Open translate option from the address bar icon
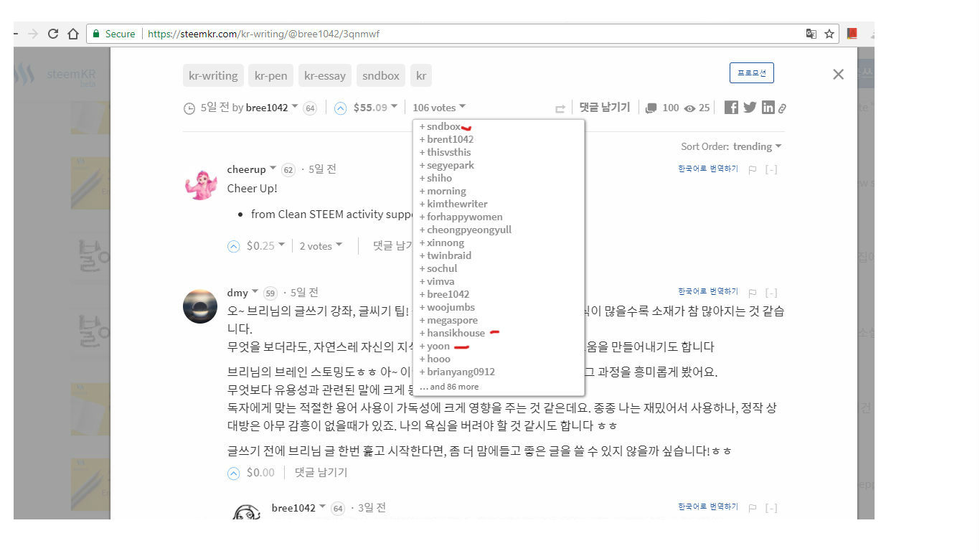This screenshot has height=551, width=980. [811, 33]
